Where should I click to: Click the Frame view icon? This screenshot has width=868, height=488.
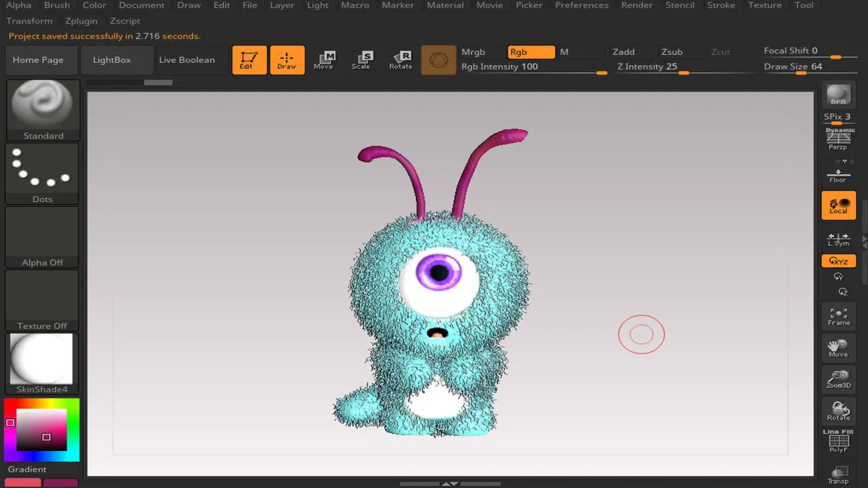point(838,317)
